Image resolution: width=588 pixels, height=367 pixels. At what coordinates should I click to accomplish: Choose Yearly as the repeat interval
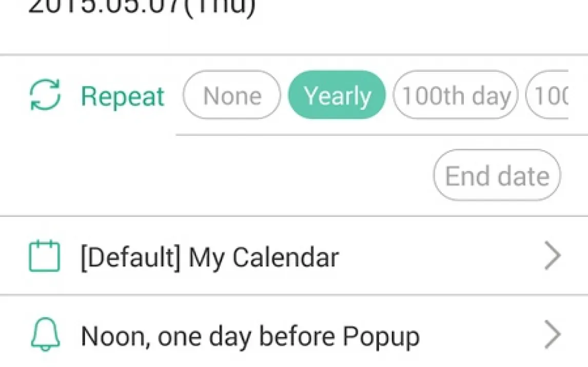point(337,95)
